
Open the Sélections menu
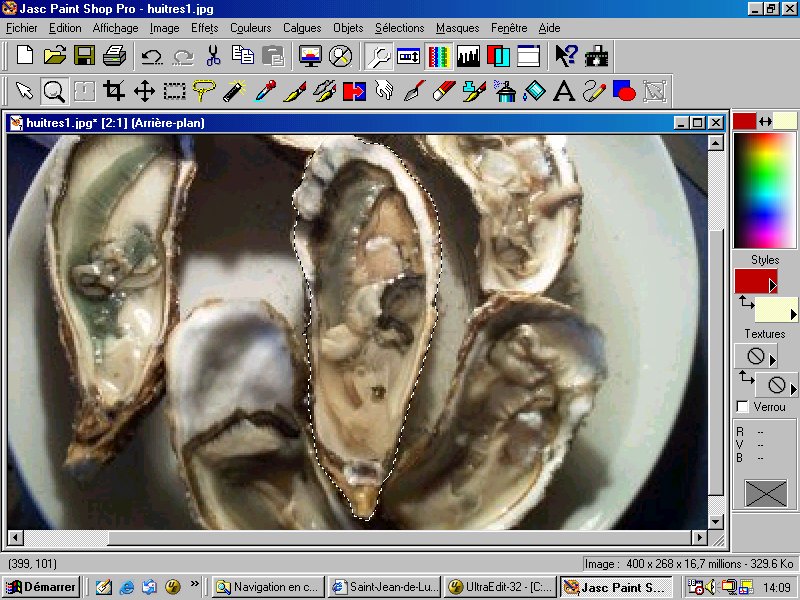399,28
